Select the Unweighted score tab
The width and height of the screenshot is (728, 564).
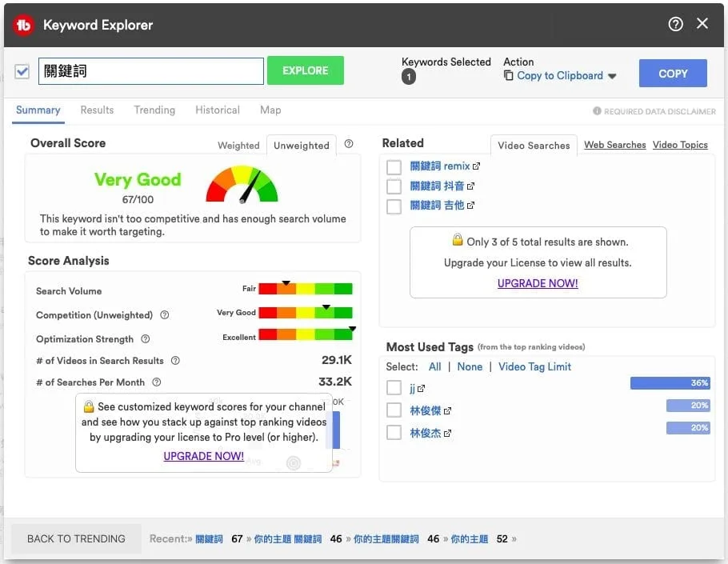coord(302,146)
